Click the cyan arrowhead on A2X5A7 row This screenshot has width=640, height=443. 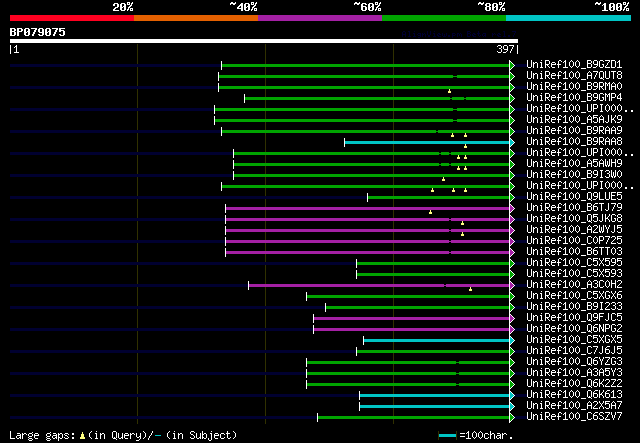[512, 407]
